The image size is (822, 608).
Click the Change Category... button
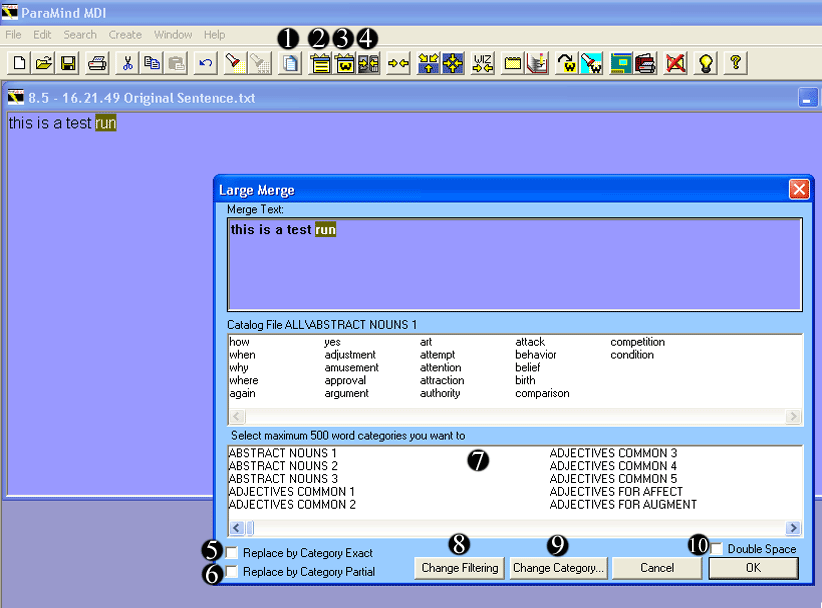558,568
